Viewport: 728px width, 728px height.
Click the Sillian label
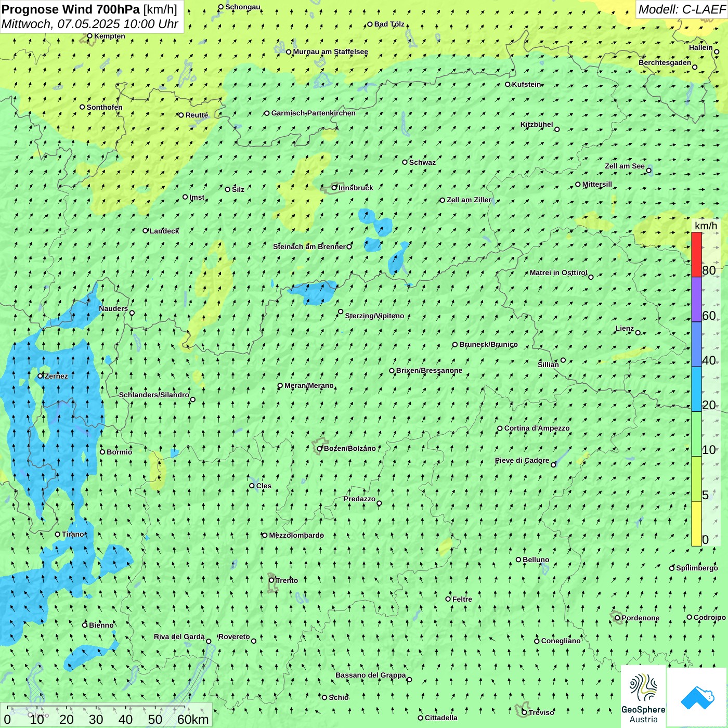pyautogui.click(x=548, y=365)
